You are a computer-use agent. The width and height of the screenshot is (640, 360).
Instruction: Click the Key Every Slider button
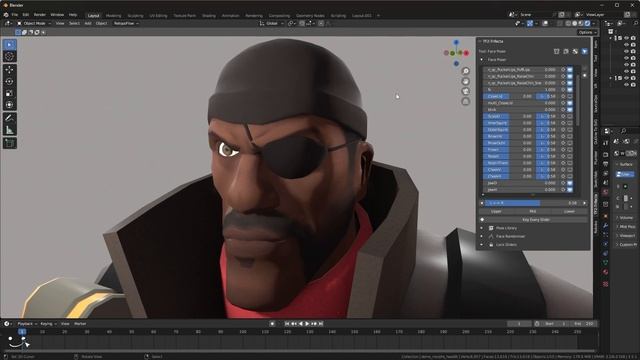click(536, 220)
